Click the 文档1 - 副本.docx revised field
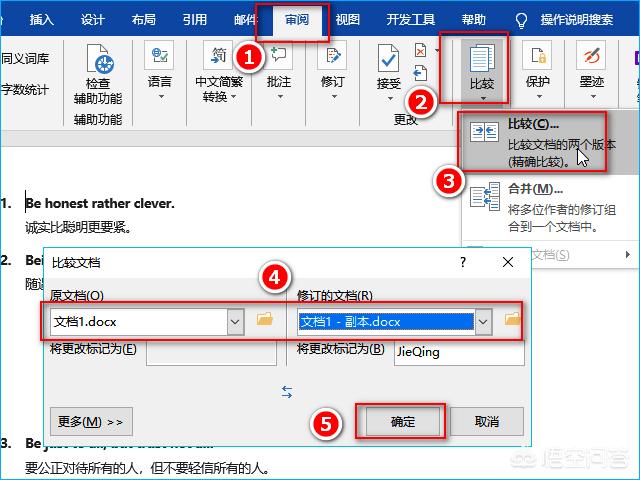640x480 pixels. pos(386,322)
